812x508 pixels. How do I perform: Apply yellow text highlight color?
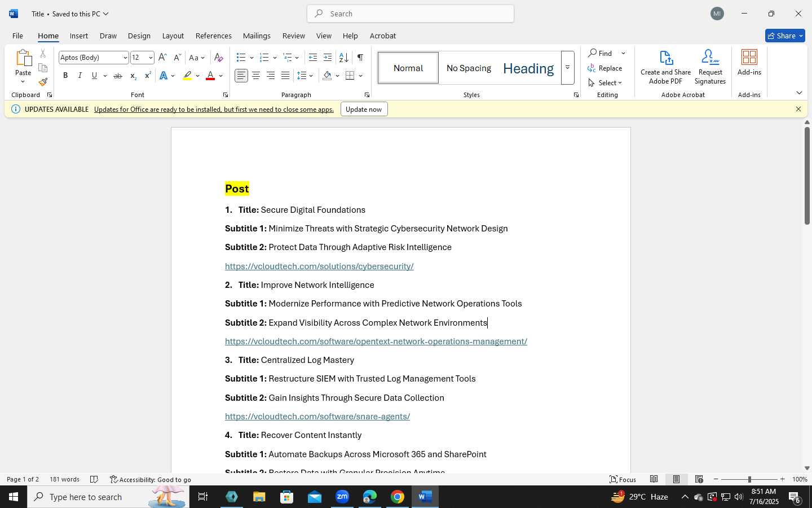[x=188, y=76]
